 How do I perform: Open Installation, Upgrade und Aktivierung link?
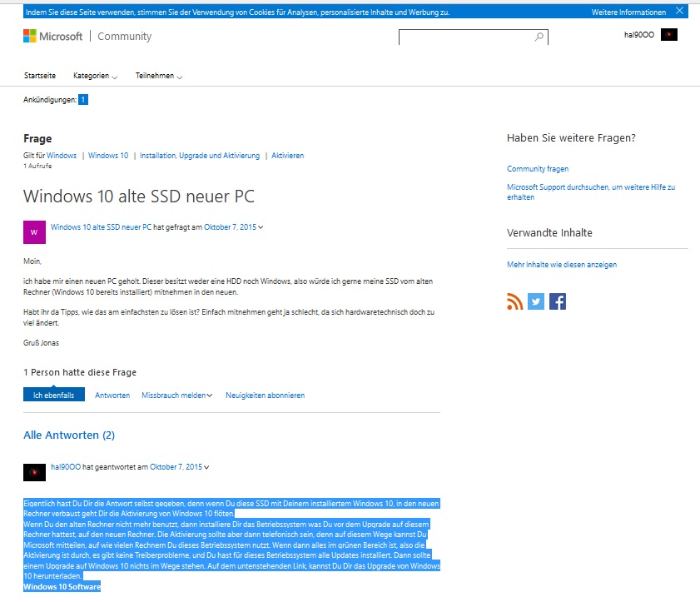pos(200,156)
